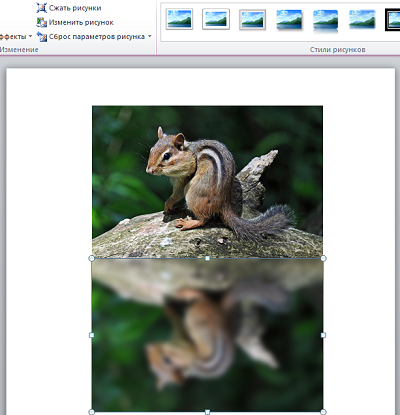Viewport: 400px width, 415px height.
Task: Click the Сжать рисунки text button
Action: pos(75,8)
